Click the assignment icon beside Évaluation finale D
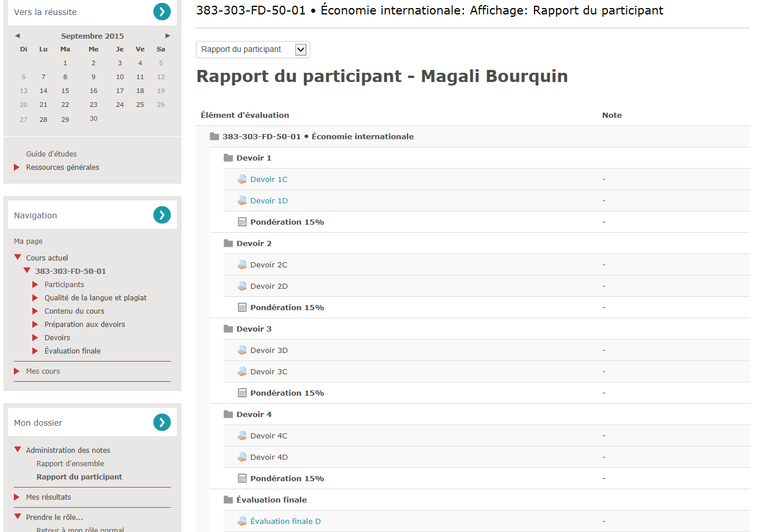757x532 pixels. tap(242, 521)
